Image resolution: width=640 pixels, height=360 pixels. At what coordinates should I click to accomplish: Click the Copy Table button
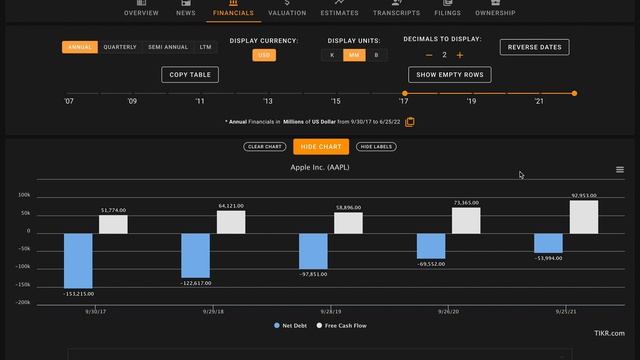[190, 75]
